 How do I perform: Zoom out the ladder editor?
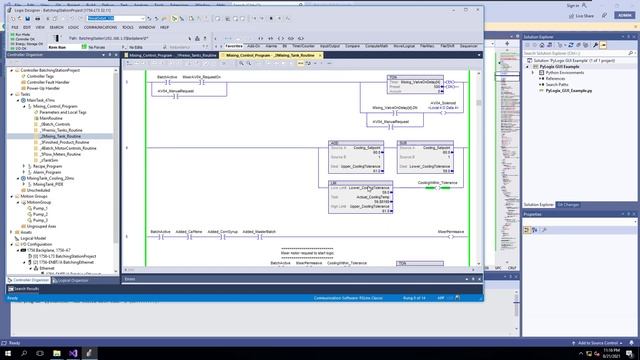[249, 63]
